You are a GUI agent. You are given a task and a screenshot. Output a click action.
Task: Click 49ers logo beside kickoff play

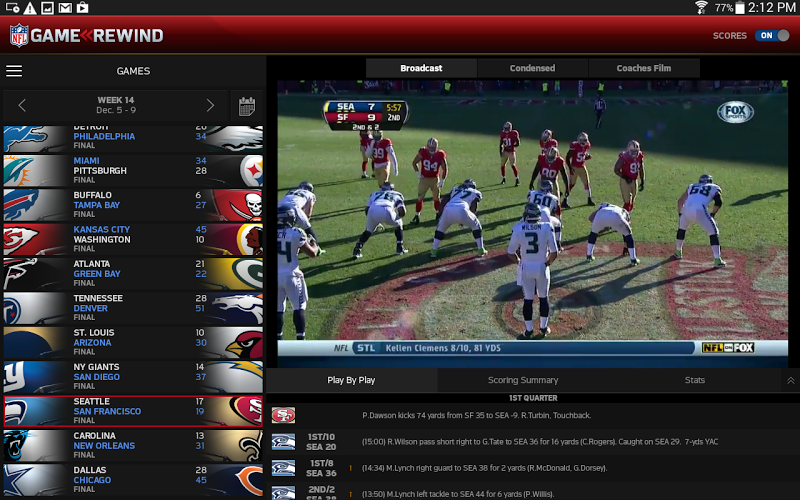[x=283, y=415]
